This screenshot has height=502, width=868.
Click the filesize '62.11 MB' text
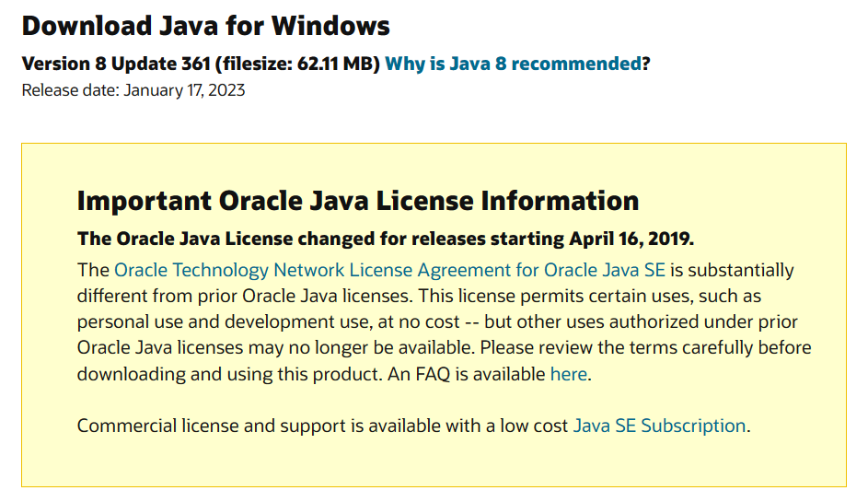335,64
